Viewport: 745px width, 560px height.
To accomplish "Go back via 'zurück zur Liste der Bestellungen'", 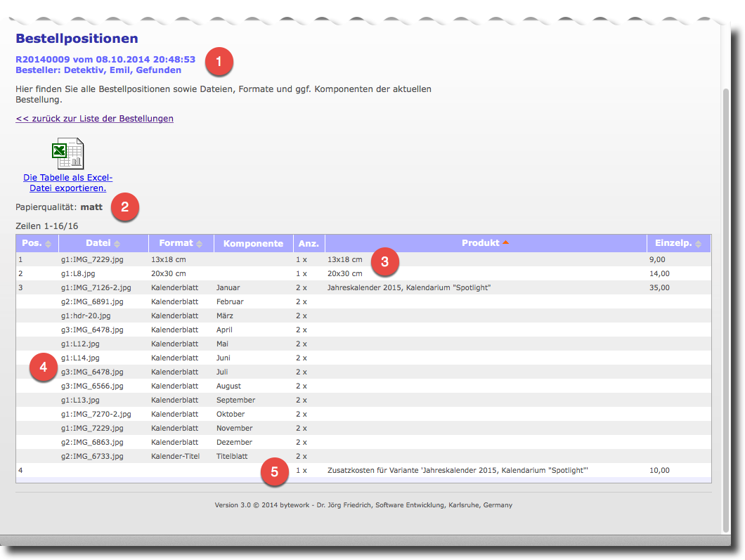I will point(94,119).
